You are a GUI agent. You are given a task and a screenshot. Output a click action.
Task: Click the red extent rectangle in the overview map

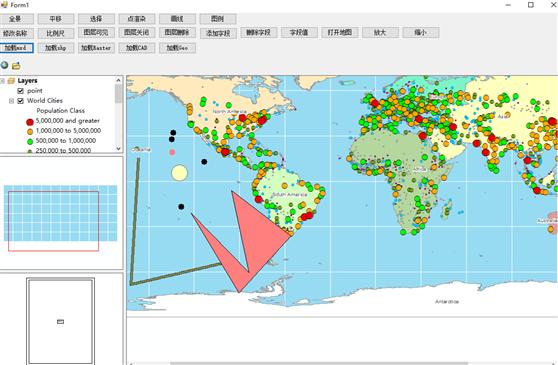53,221
